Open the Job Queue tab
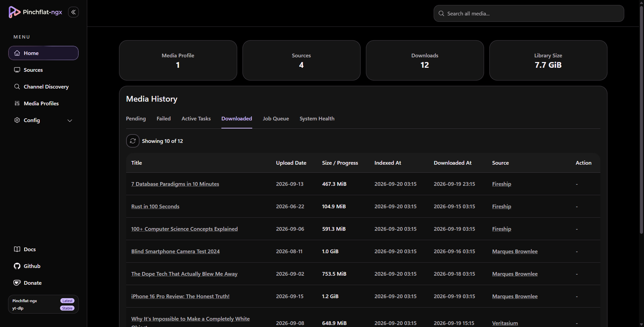Viewport: 644px width, 327px height. click(x=276, y=119)
